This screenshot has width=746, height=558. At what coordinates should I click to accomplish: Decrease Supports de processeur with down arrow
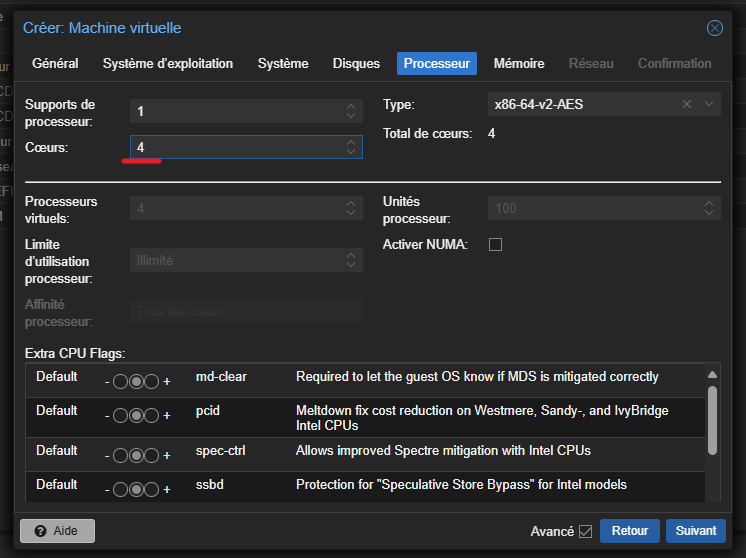351,116
